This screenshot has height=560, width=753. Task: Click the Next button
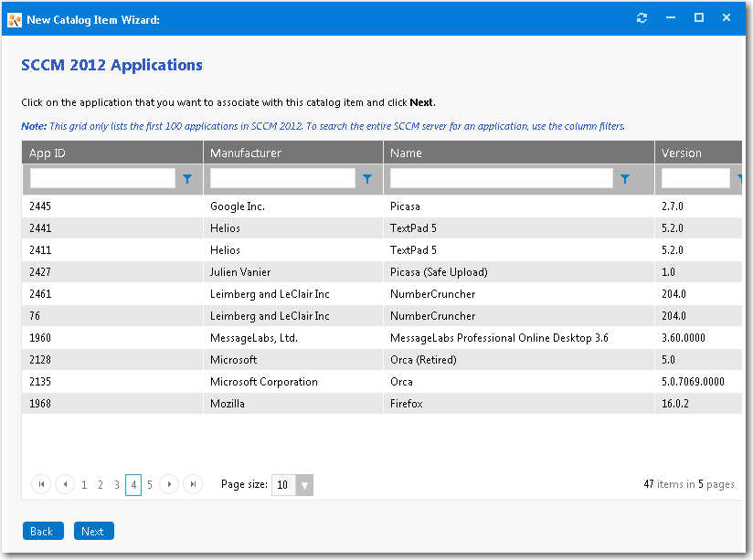click(x=93, y=531)
